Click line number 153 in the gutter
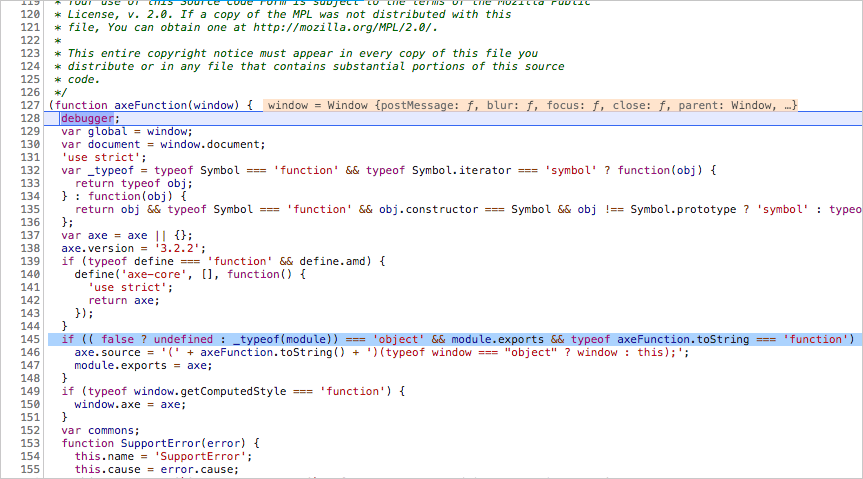Screen dimensions: 863x479 click(30, 444)
